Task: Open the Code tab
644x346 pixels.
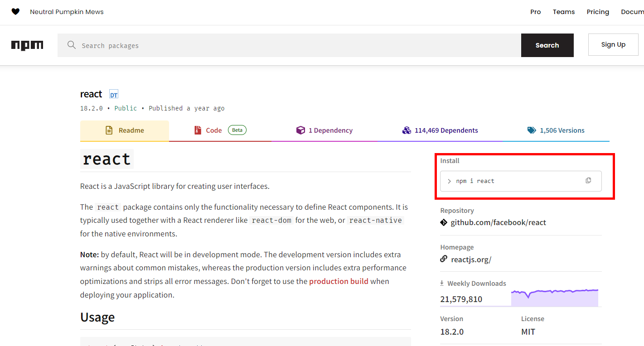Action: [220, 130]
